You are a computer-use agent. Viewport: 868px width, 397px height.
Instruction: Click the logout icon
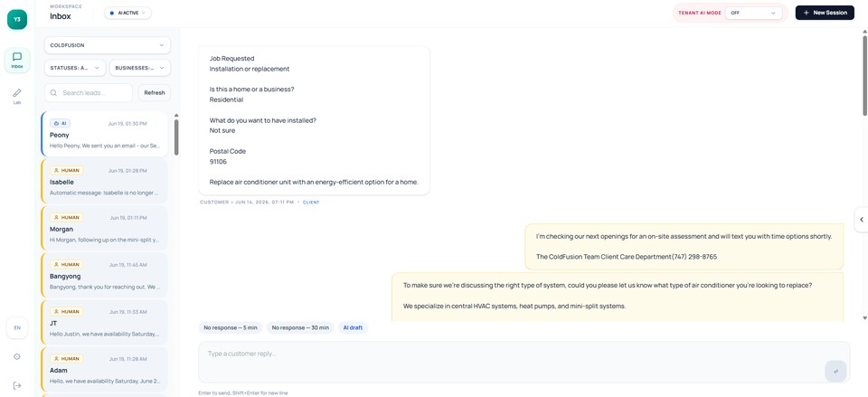(x=17, y=385)
